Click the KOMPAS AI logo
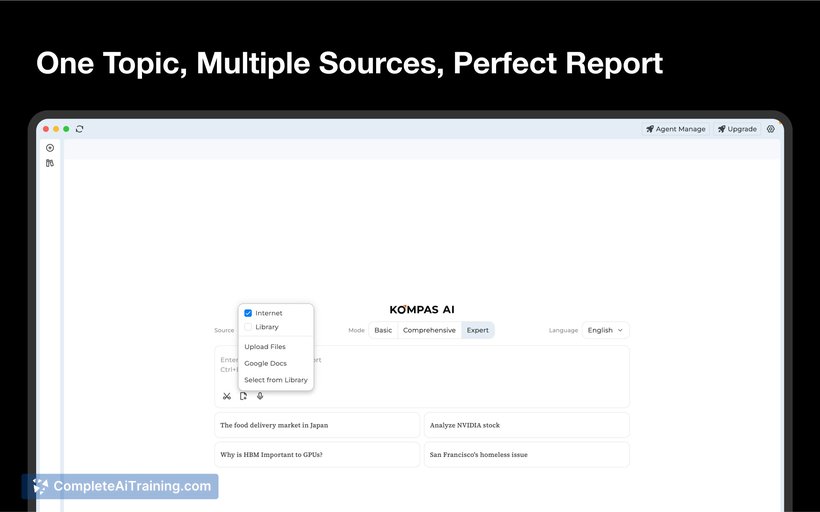The height and width of the screenshot is (512, 820). point(422,310)
